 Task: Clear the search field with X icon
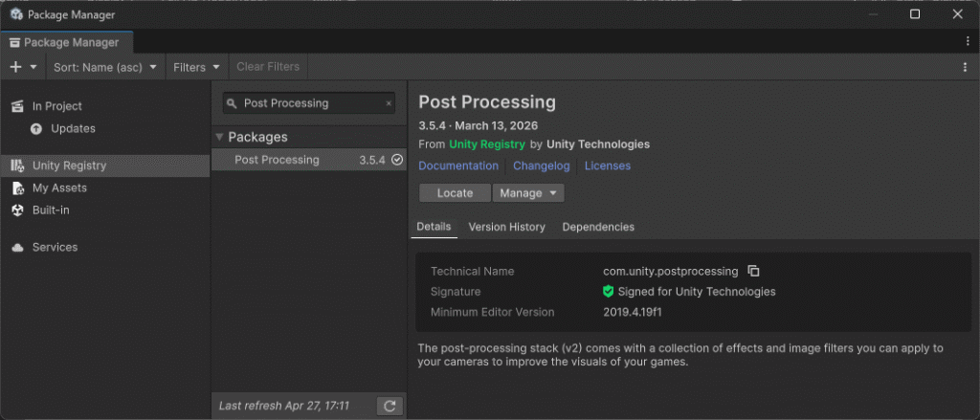click(x=389, y=103)
